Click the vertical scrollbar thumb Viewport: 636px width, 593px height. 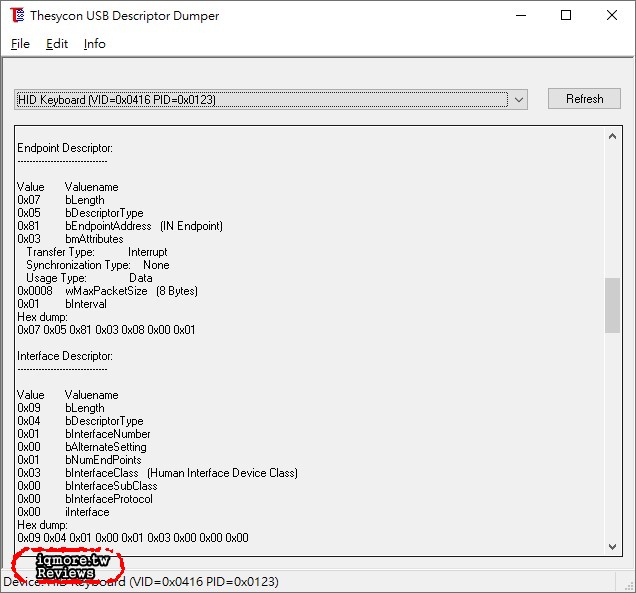(612, 305)
